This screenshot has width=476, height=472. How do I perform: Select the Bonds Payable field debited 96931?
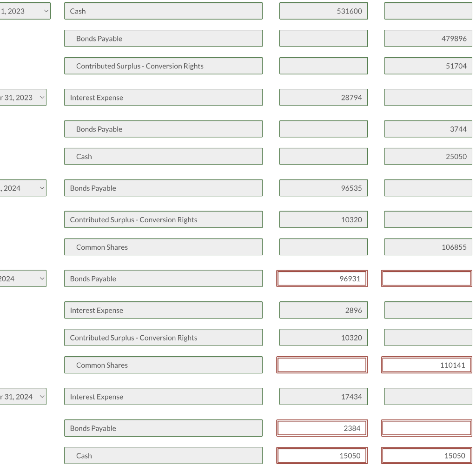click(x=163, y=279)
